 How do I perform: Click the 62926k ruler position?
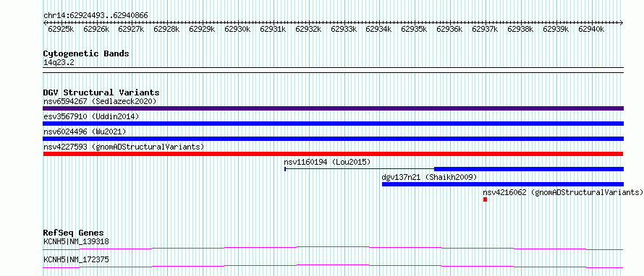tap(96, 29)
